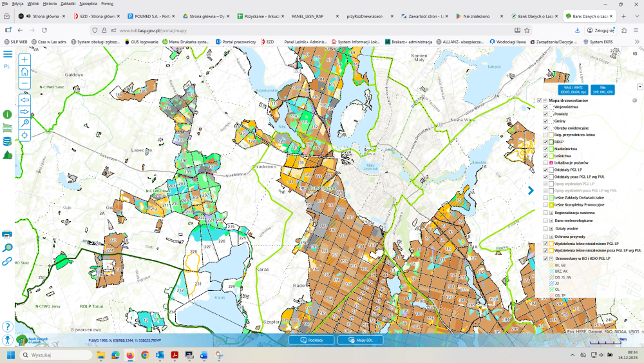Go to previous map extent arrow

pos(25,100)
